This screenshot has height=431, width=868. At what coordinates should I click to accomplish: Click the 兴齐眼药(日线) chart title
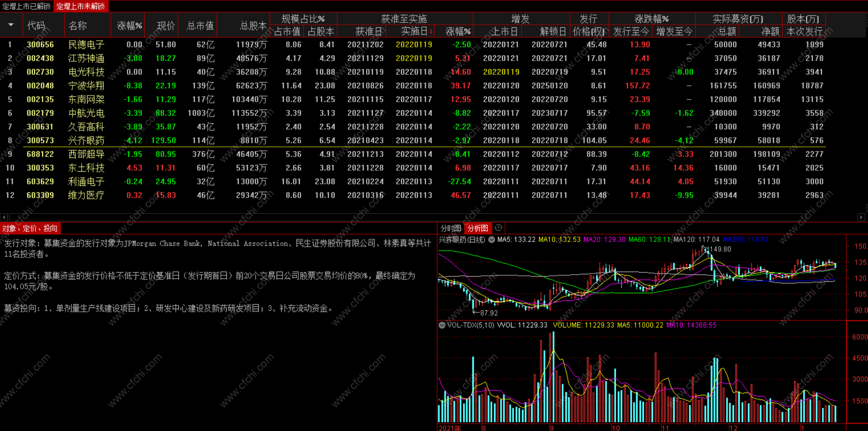[x=462, y=239]
